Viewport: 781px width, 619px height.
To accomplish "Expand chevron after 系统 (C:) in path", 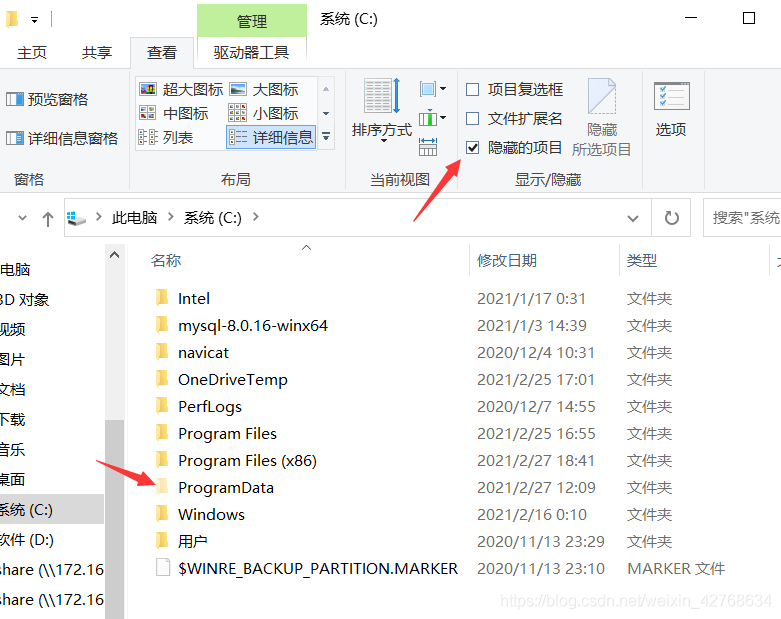I will [x=256, y=217].
